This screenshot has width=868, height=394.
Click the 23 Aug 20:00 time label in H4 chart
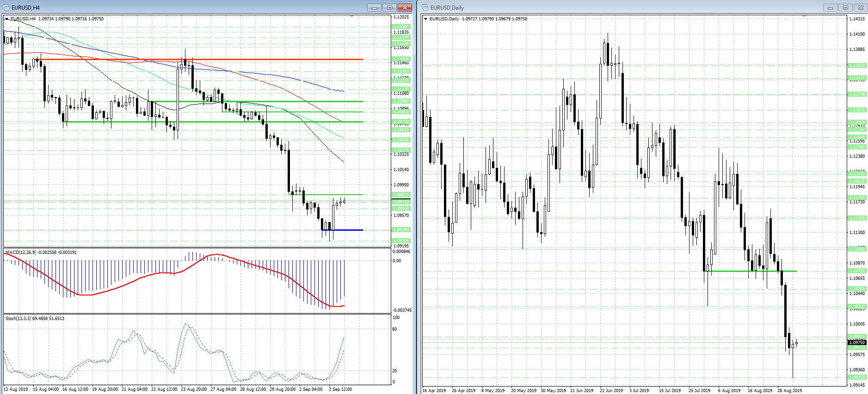click(194, 389)
